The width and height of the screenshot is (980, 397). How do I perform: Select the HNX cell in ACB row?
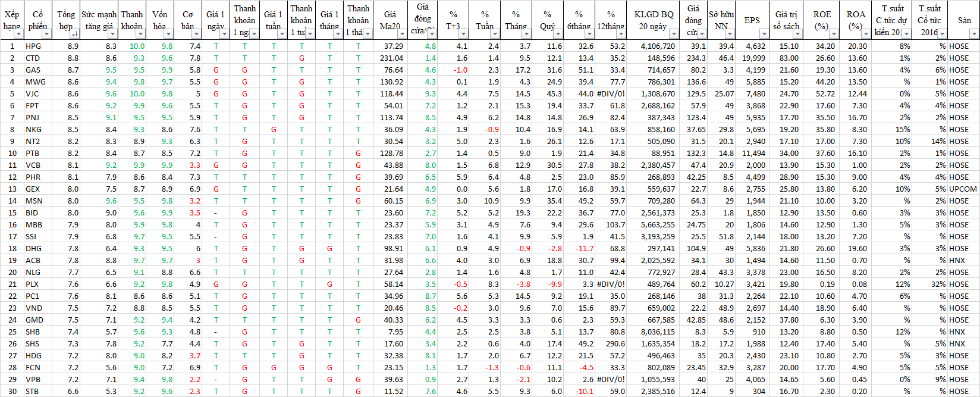963,260
